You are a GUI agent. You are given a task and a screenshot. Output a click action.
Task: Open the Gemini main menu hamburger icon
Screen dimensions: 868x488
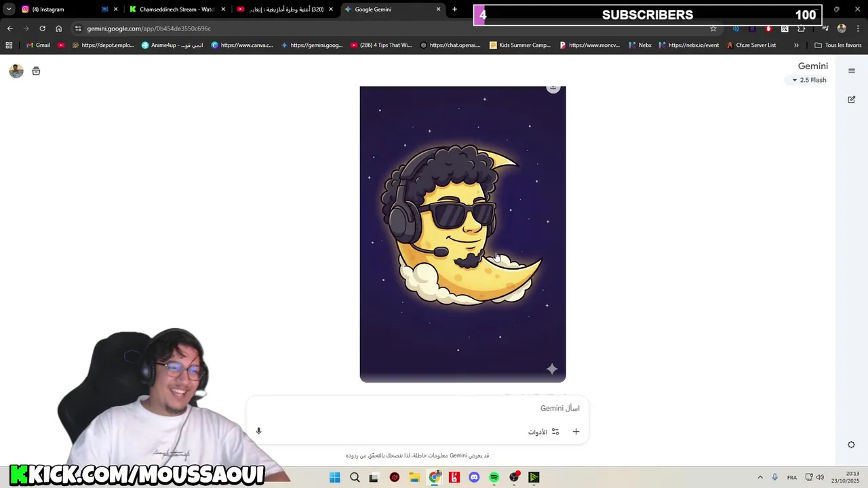point(852,71)
